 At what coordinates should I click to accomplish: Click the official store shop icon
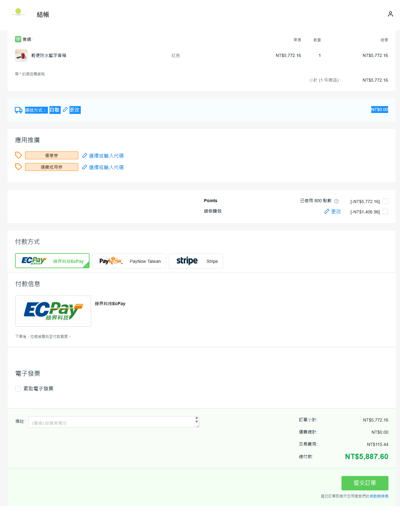click(18, 39)
